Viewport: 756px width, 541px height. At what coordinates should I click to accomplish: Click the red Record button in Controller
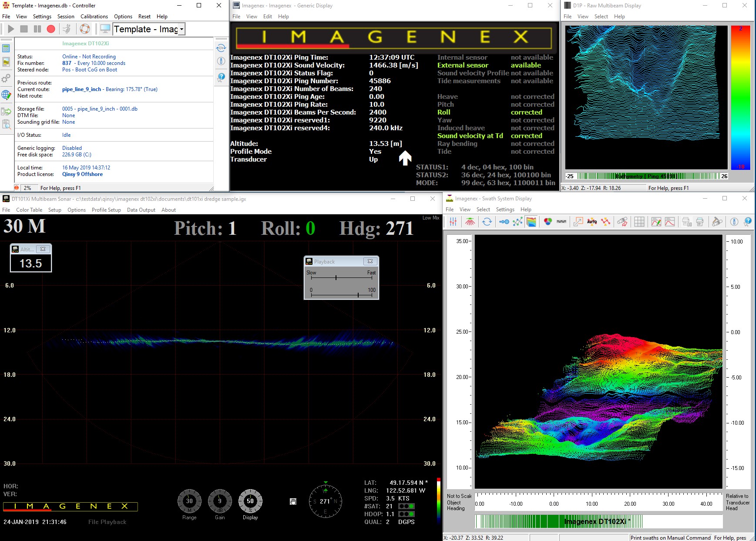point(51,29)
